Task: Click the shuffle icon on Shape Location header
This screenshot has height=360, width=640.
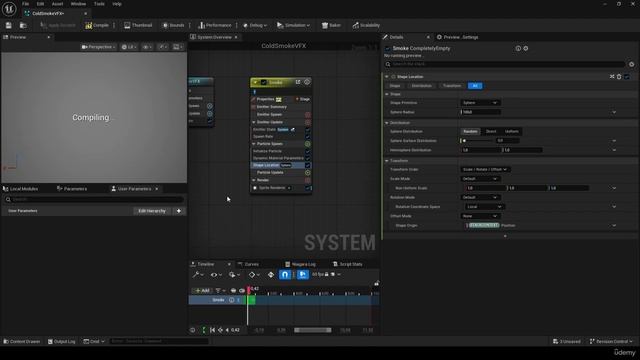Action: [x=612, y=77]
